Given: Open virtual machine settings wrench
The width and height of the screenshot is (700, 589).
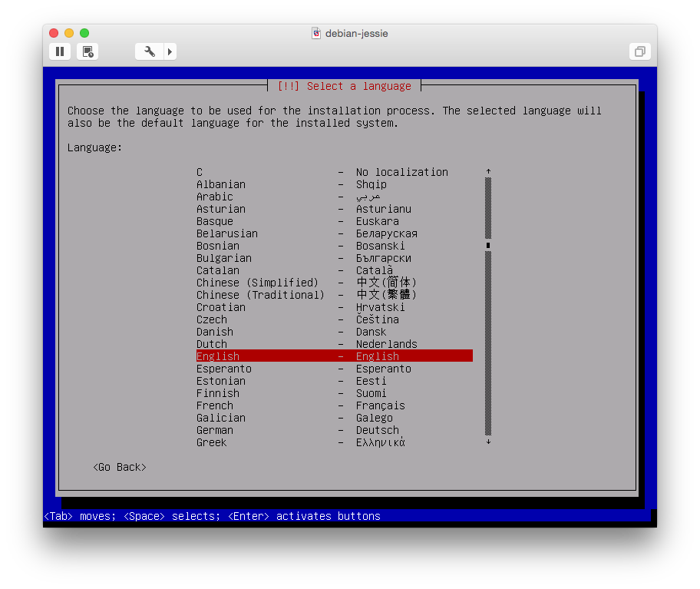Looking at the screenshot, I should point(150,51).
